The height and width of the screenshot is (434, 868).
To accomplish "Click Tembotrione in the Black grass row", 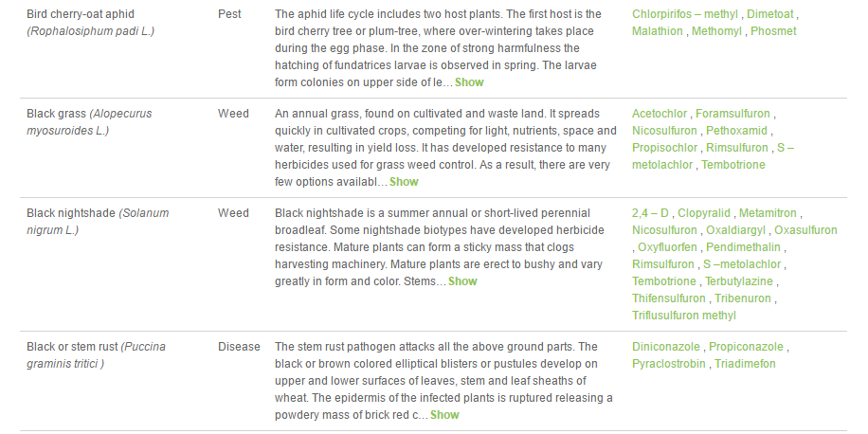I will [732, 165].
